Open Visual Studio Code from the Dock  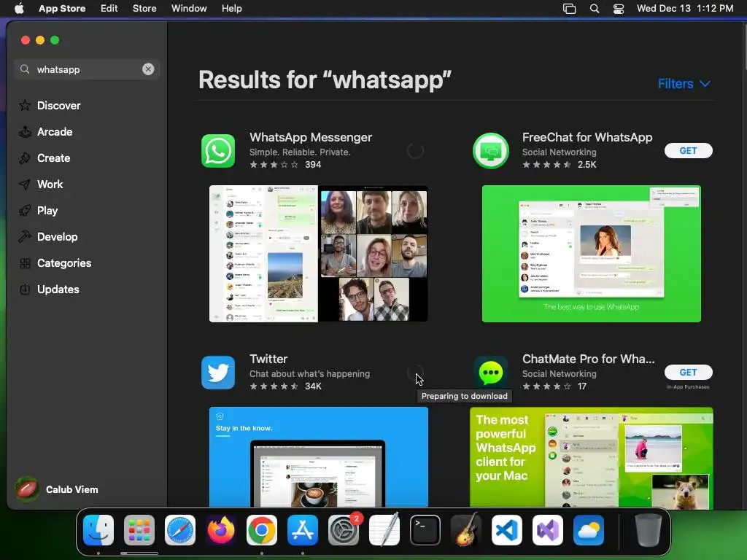click(507, 530)
